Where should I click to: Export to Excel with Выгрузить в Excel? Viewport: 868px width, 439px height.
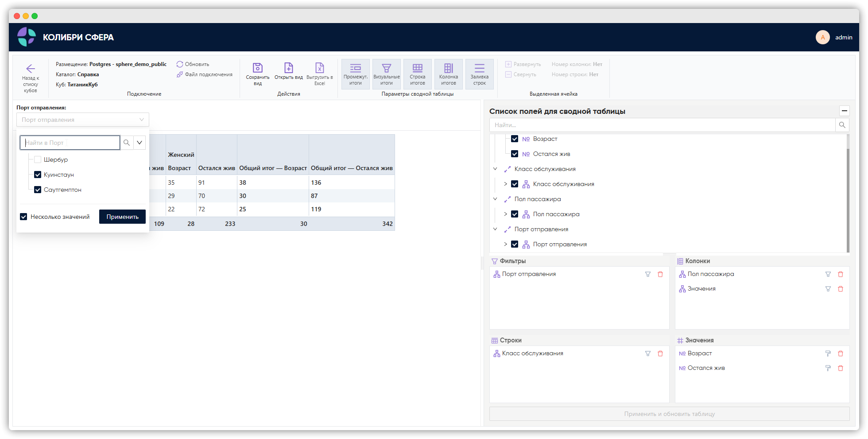[x=320, y=74]
